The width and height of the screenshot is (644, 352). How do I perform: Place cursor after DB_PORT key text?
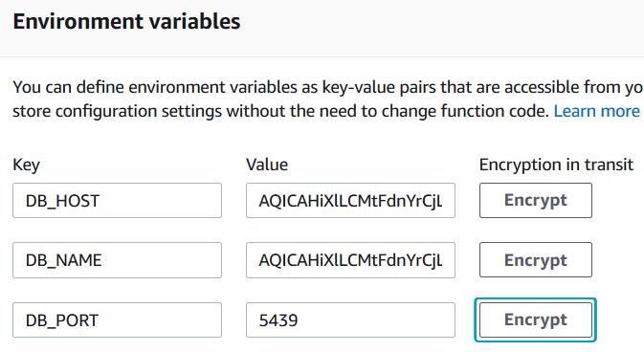(x=100, y=320)
